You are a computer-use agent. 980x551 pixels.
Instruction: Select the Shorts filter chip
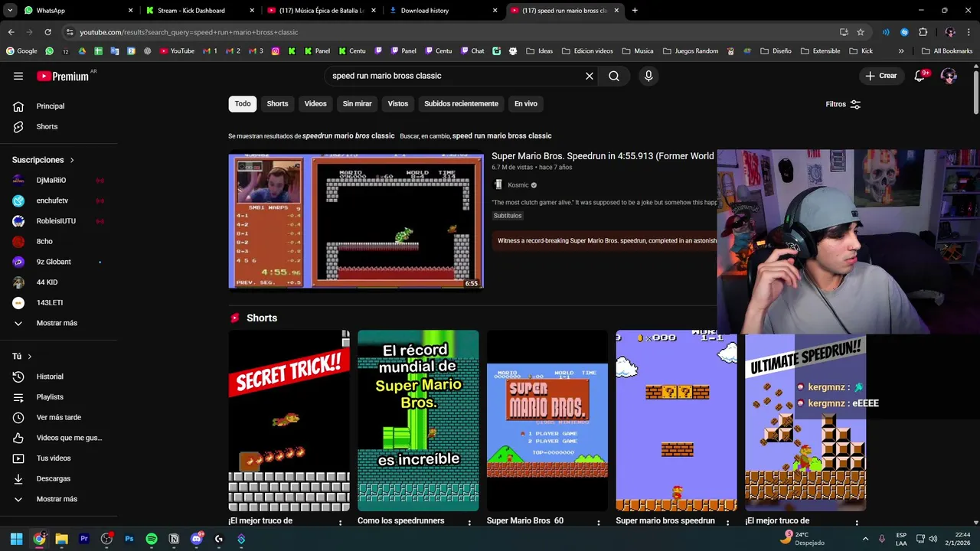(x=277, y=104)
